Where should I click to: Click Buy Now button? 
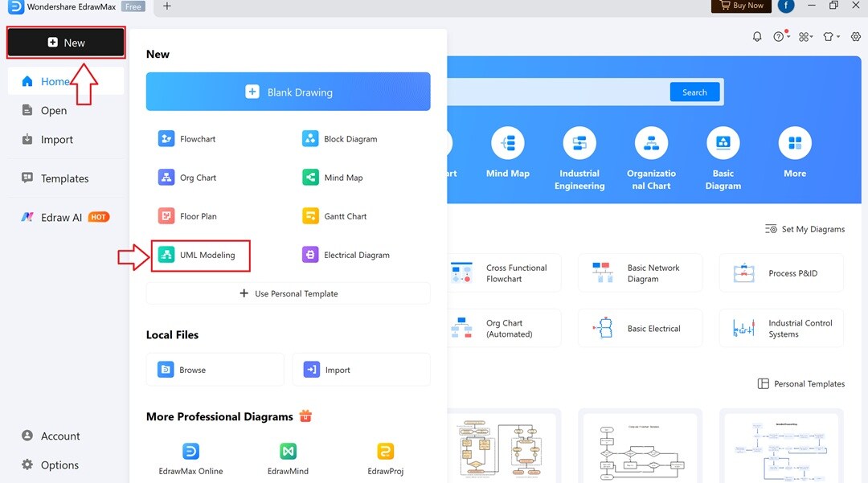[741, 6]
